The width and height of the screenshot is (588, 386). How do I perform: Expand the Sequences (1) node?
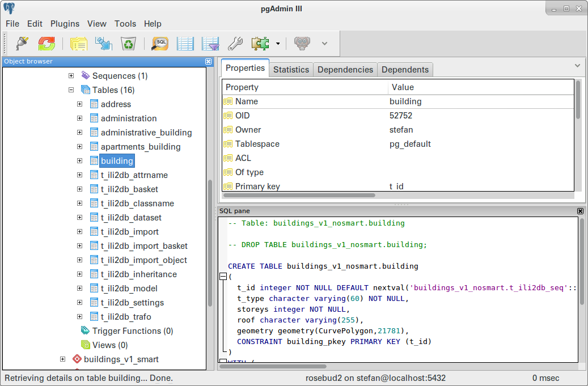tap(71, 76)
